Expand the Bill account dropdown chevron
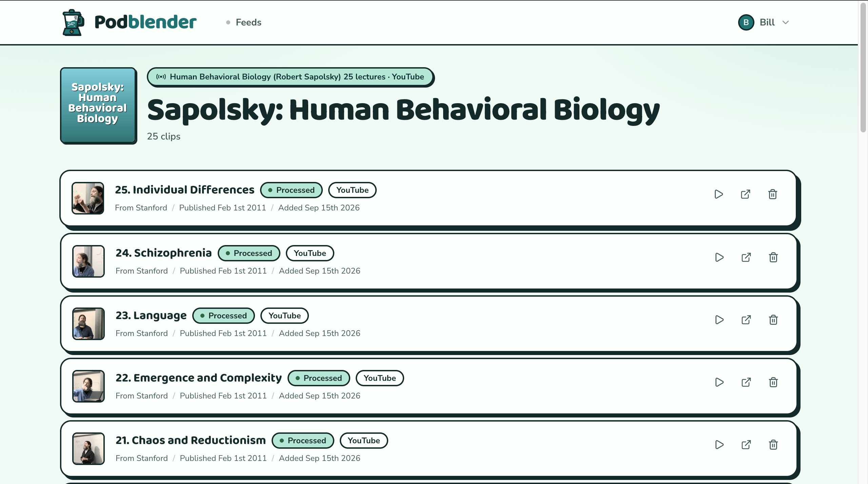868x484 pixels. tap(786, 22)
